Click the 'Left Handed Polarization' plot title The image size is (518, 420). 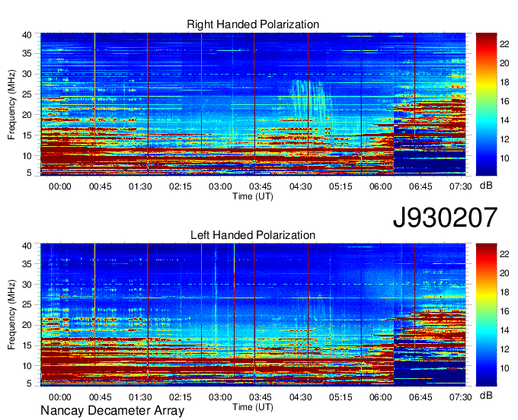coord(253,235)
